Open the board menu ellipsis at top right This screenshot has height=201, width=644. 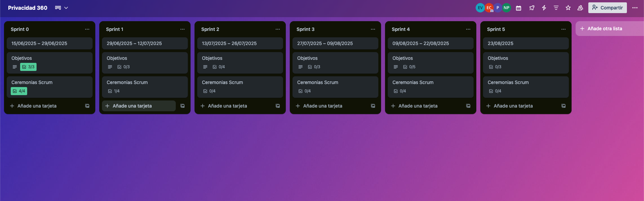coord(635,8)
